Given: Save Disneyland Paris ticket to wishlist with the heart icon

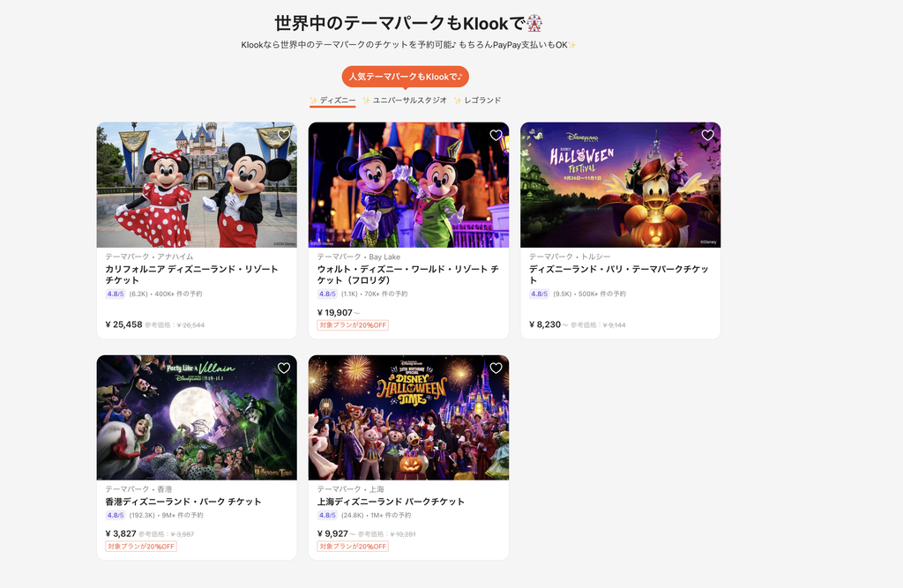Looking at the screenshot, I should tap(708, 136).
